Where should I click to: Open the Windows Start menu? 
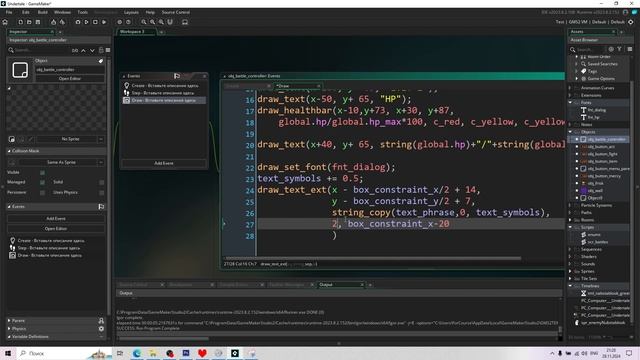8,353
